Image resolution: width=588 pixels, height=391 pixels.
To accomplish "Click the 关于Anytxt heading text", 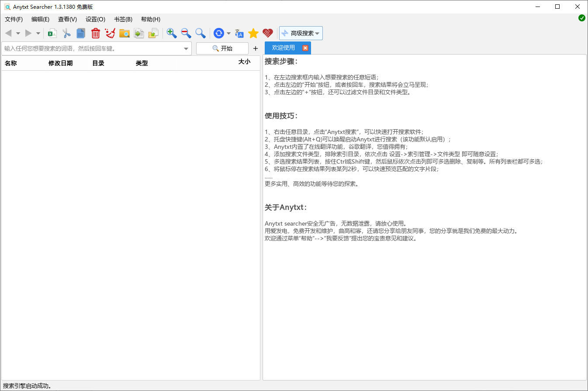I will point(286,207).
